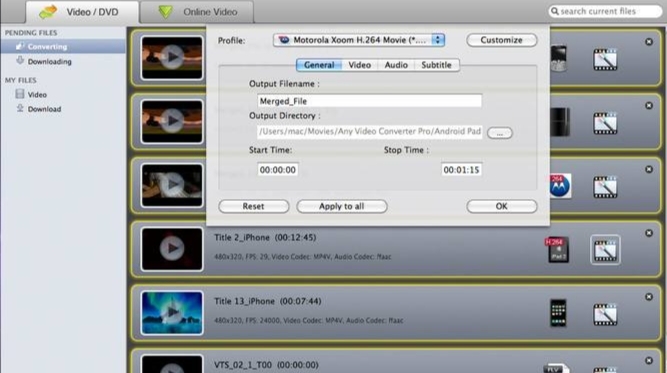Click Apply to all button

point(342,206)
